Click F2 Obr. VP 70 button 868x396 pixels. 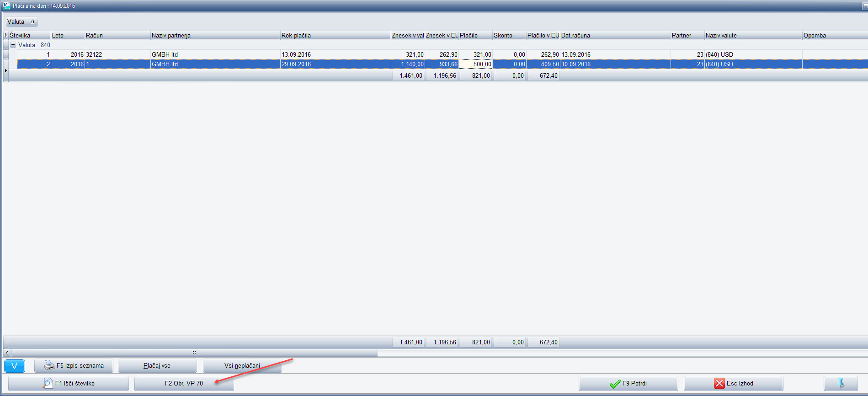pos(184,383)
